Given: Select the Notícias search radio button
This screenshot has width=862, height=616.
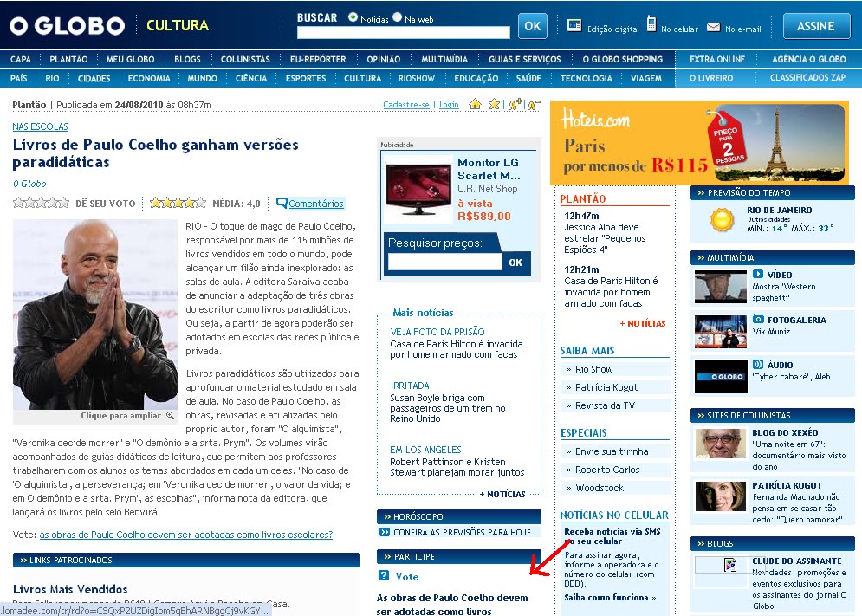Looking at the screenshot, I should [x=353, y=17].
